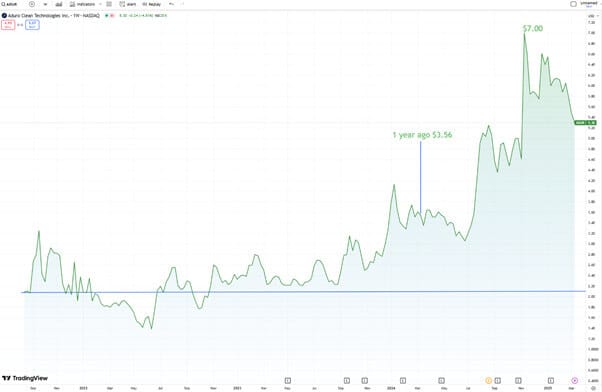The height and width of the screenshot is (392, 602).
Task: Open the time interval dropdown arrow
Action: tap(45, 4)
